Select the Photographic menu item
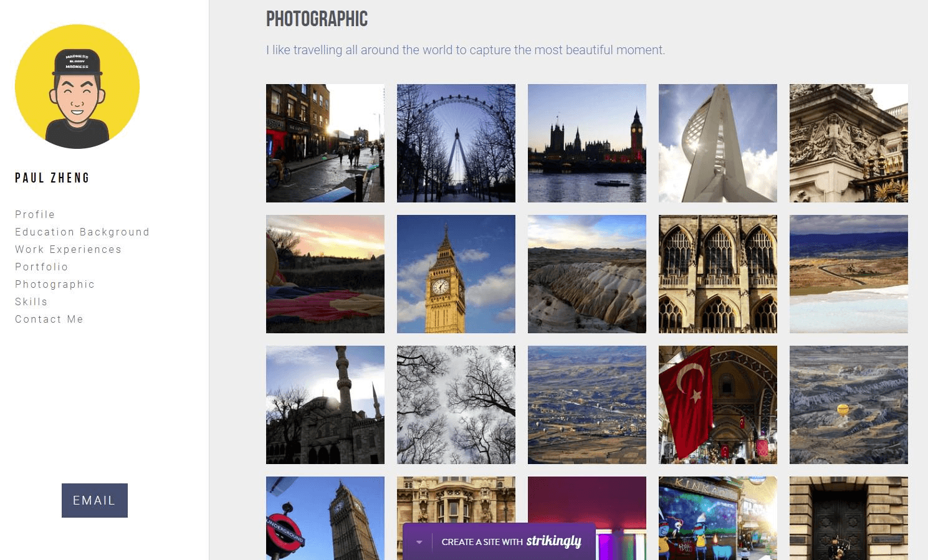The image size is (928, 560). pyautogui.click(x=55, y=284)
